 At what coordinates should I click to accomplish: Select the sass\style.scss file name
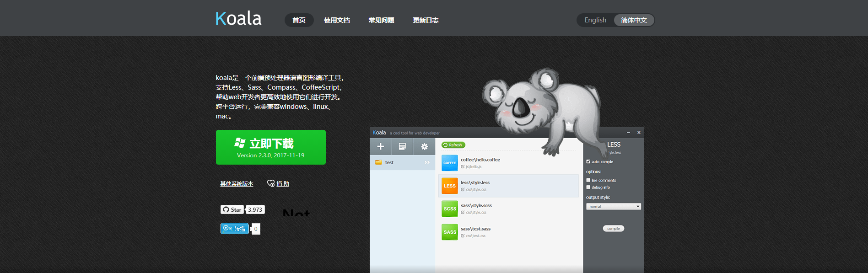(x=476, y=205)
